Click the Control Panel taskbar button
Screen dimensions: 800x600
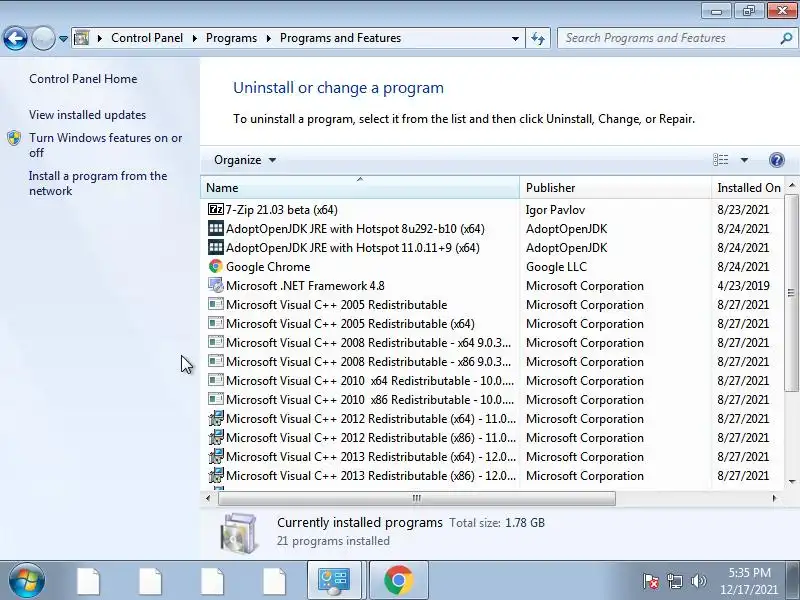pyautogui.click(x=334, y=581)
